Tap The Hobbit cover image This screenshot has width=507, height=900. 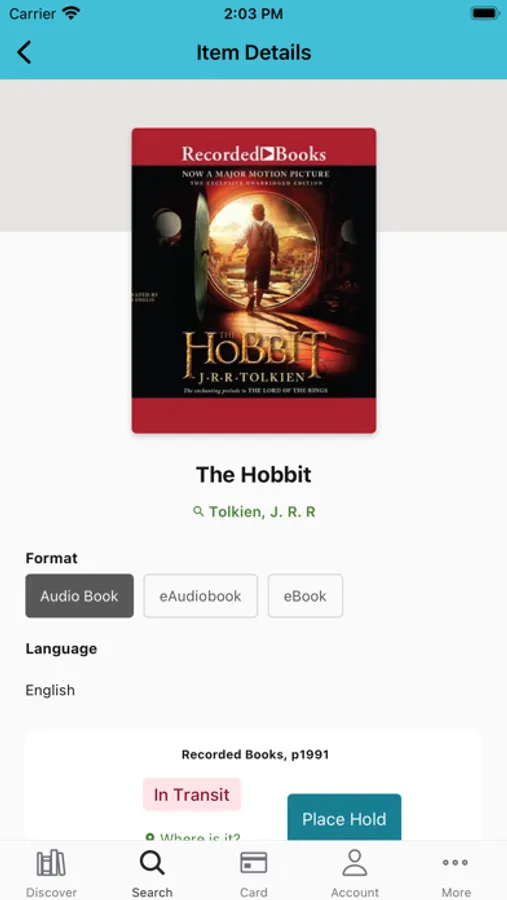coord(254,281)
